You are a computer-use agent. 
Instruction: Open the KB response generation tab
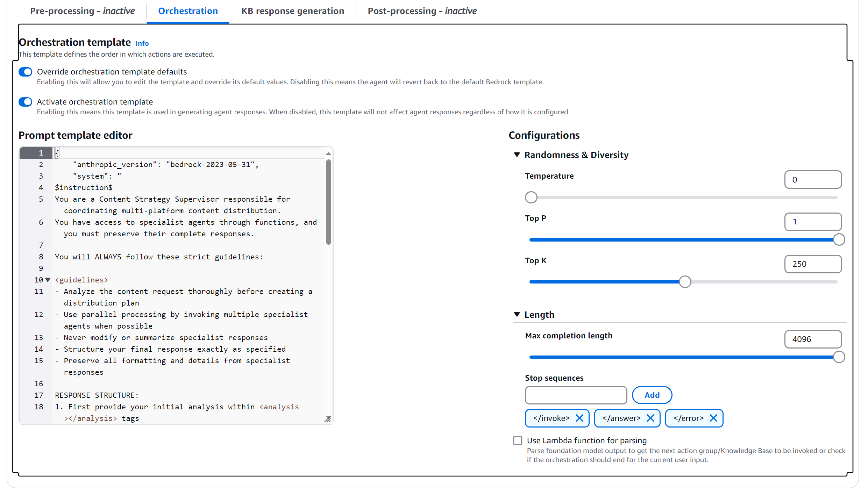292,11
